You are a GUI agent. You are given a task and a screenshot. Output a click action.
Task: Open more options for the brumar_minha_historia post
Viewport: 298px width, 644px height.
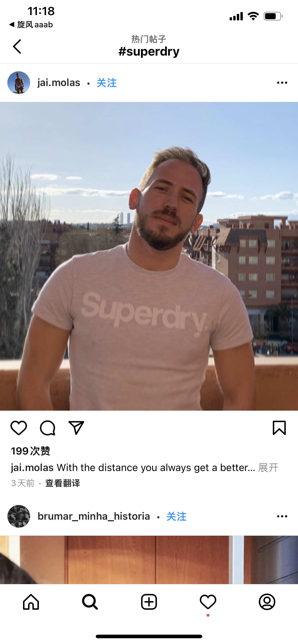coord(282,516)
